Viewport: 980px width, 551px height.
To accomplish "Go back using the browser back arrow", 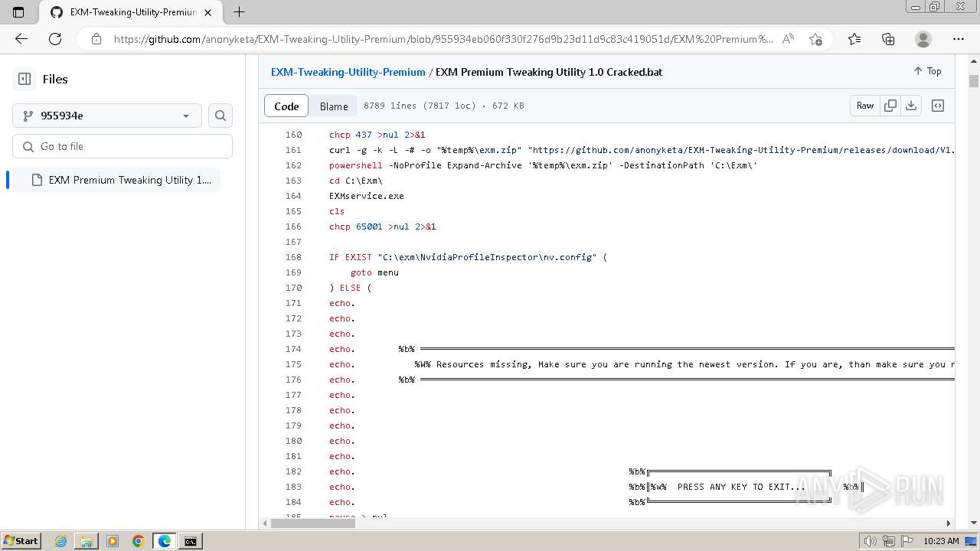I will pos(21,39).
